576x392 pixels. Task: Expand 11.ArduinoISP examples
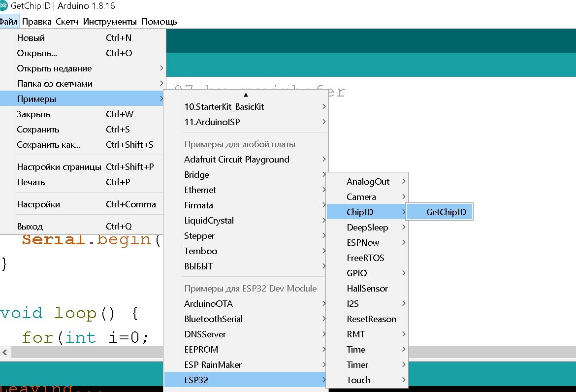click(x=246, y=122)
